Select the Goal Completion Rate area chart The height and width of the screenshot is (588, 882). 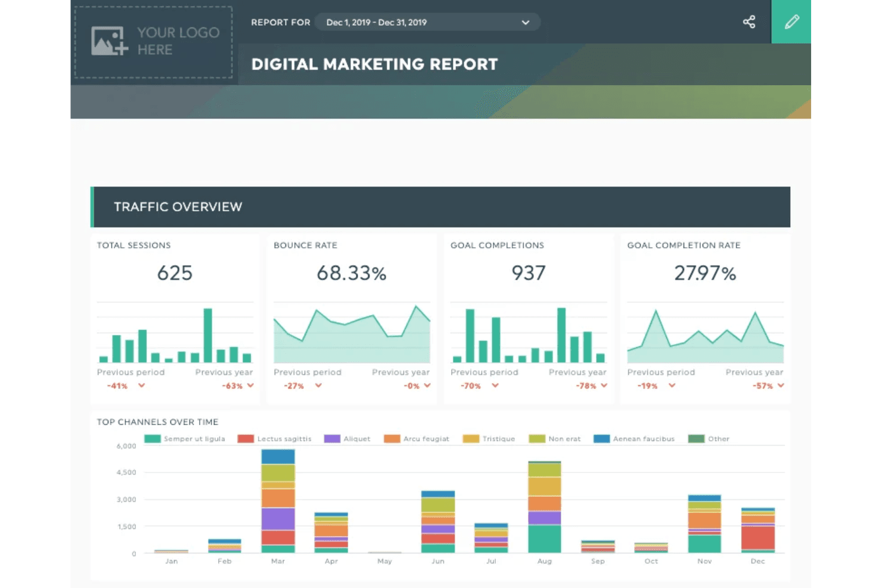705,332
